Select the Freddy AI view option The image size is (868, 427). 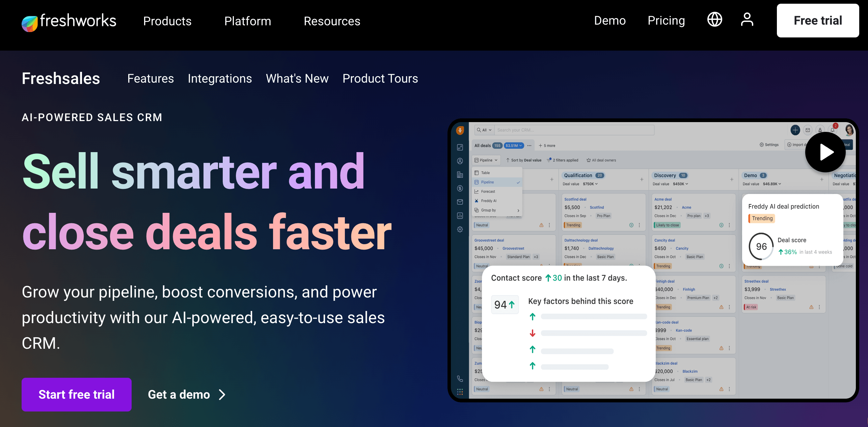click(x=496, y=201)
